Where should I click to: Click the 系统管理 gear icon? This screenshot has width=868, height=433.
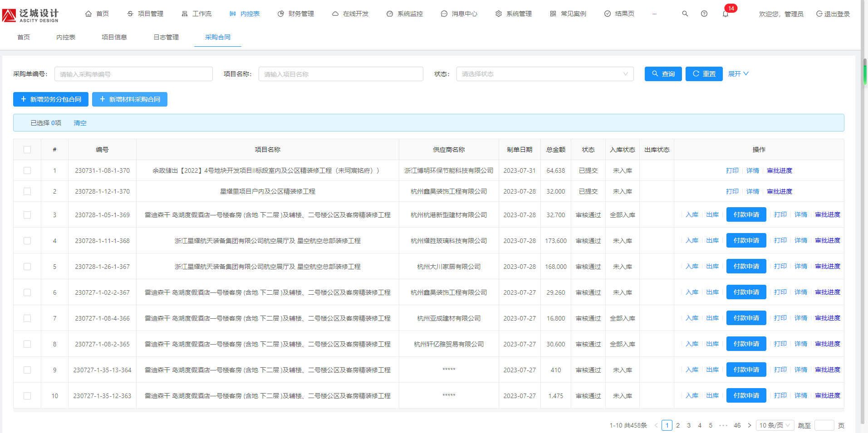click(499, 14)
